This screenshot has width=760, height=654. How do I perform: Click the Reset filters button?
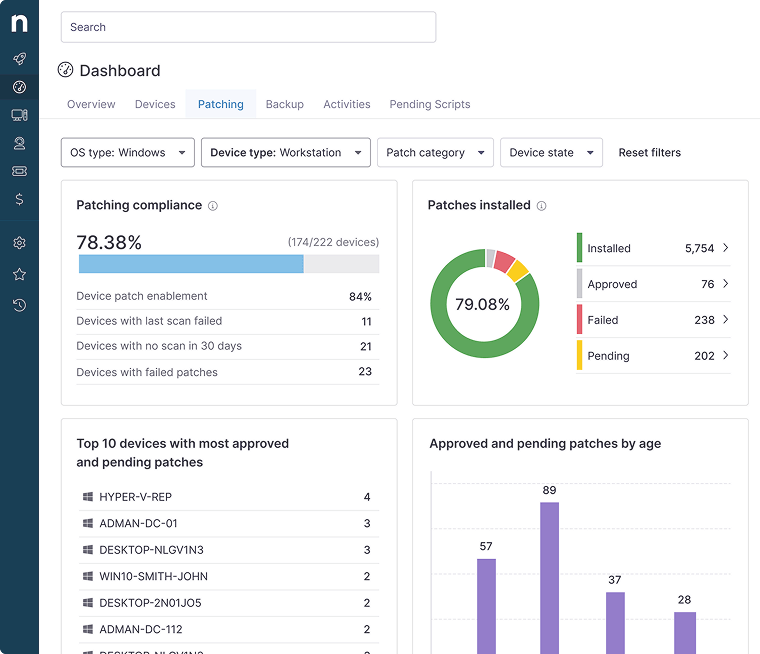point(649,153)
